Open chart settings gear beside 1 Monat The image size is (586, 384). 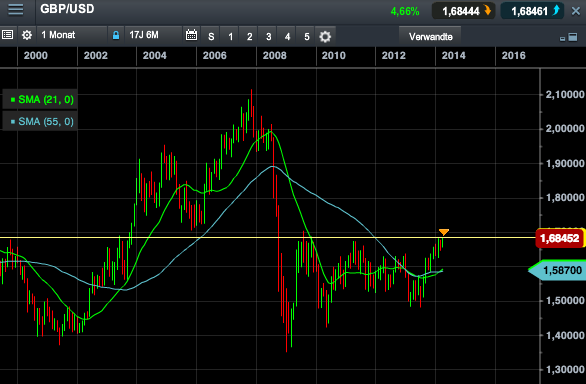[27, 36]
